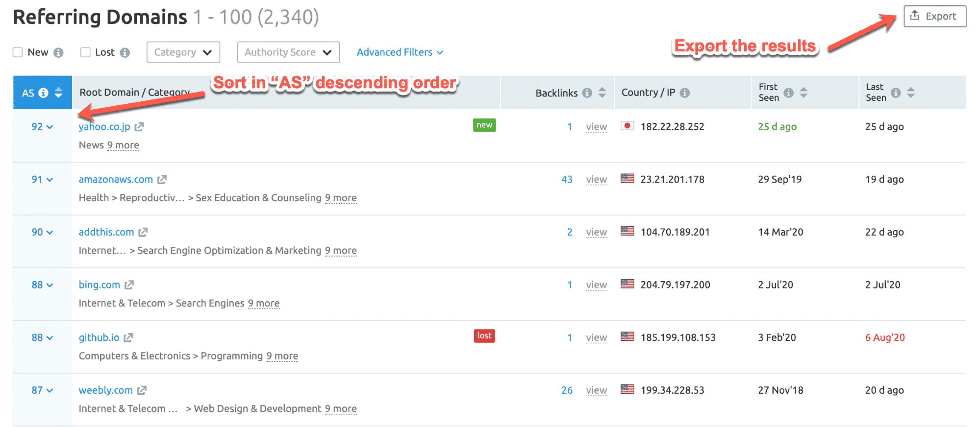Sort by First Seen column arrows

pos(804,93)
